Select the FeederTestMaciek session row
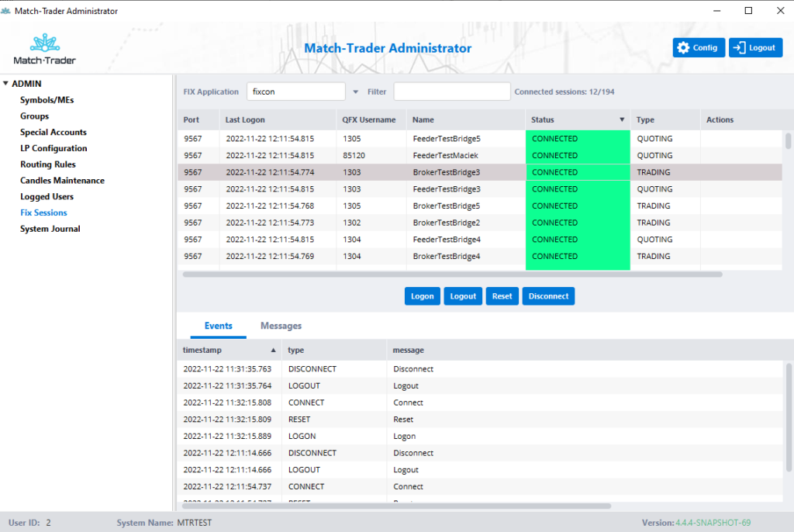 click(x=480, y=156)
